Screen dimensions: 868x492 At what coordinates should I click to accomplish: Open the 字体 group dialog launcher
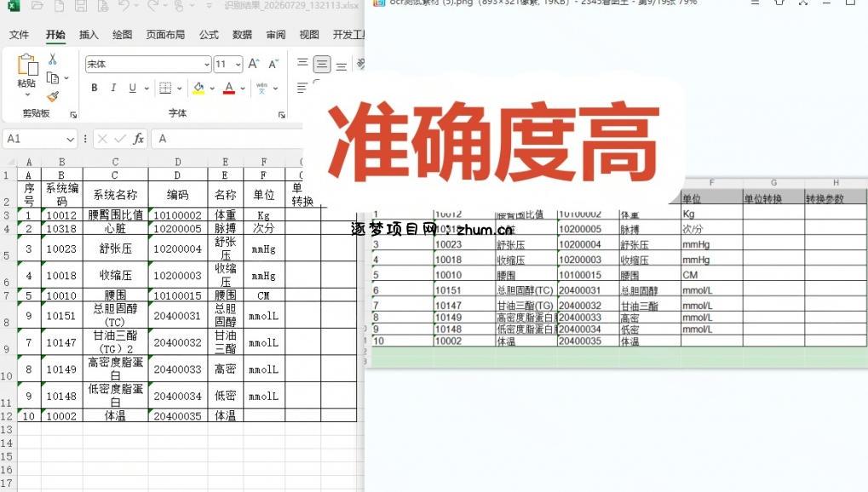coord(281,115)
